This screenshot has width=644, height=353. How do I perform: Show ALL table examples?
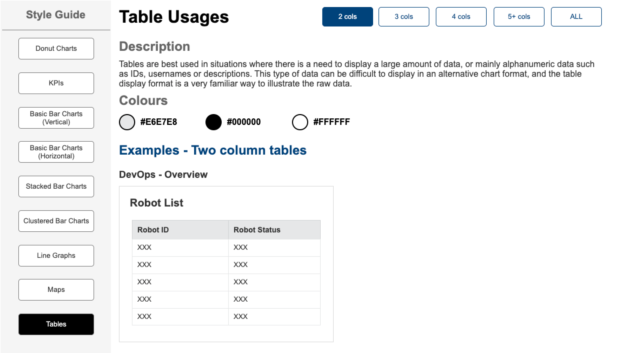(x=576, y=17)
